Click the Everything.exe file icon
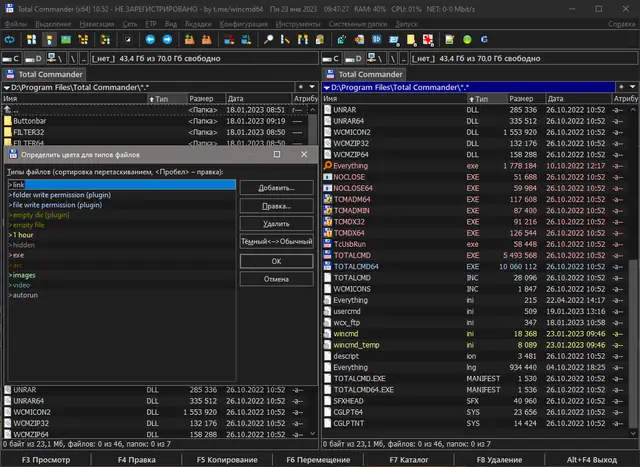 tap(327, 165)
